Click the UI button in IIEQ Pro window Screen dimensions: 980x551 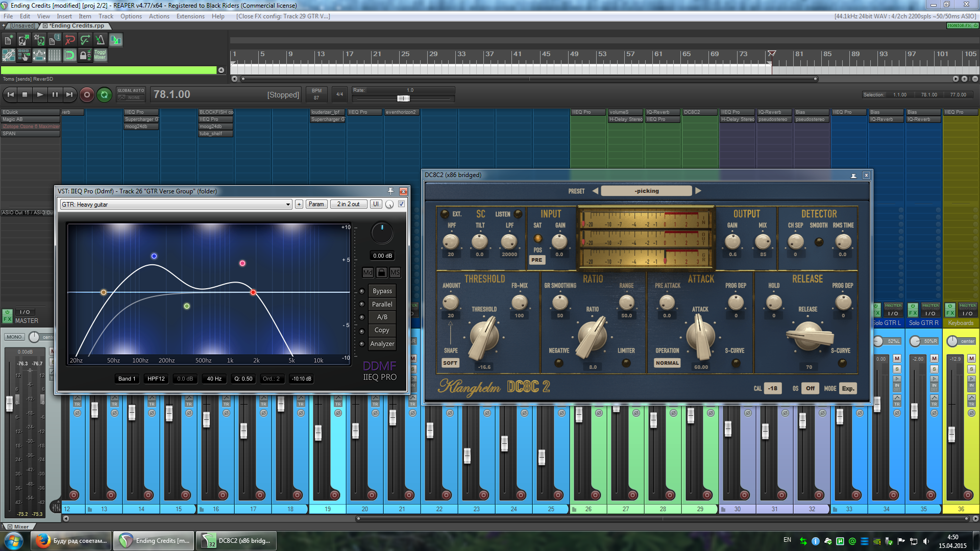376,204
